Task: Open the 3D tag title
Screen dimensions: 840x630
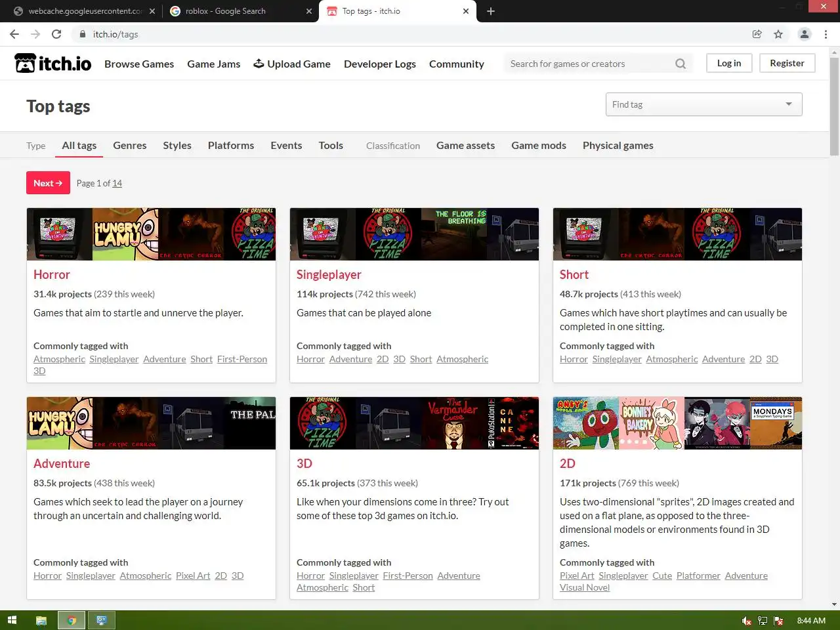Action: point(304,463)
